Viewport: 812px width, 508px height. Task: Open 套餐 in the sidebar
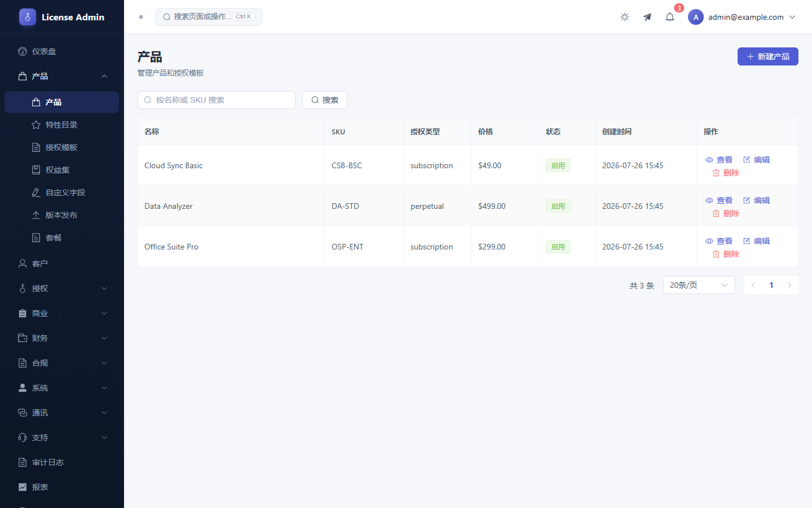click(62, 238)
